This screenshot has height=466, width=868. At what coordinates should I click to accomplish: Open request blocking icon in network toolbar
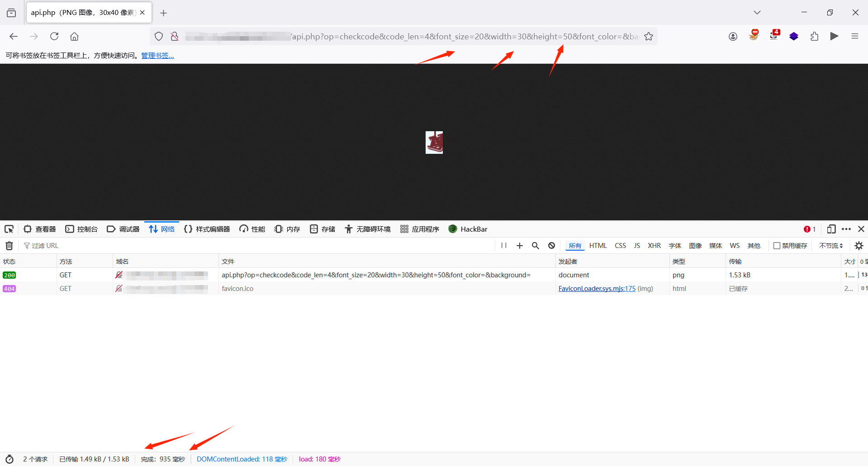[551, 246]
